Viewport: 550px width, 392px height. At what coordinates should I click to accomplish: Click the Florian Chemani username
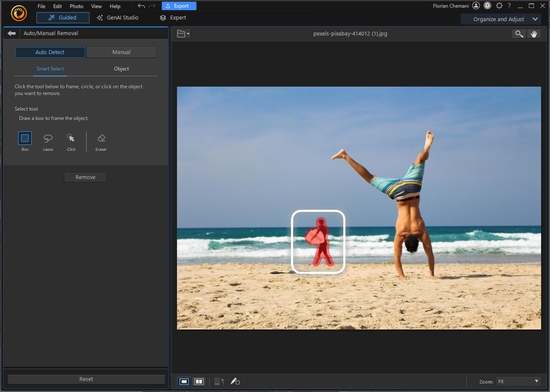[x=451, y=6]
